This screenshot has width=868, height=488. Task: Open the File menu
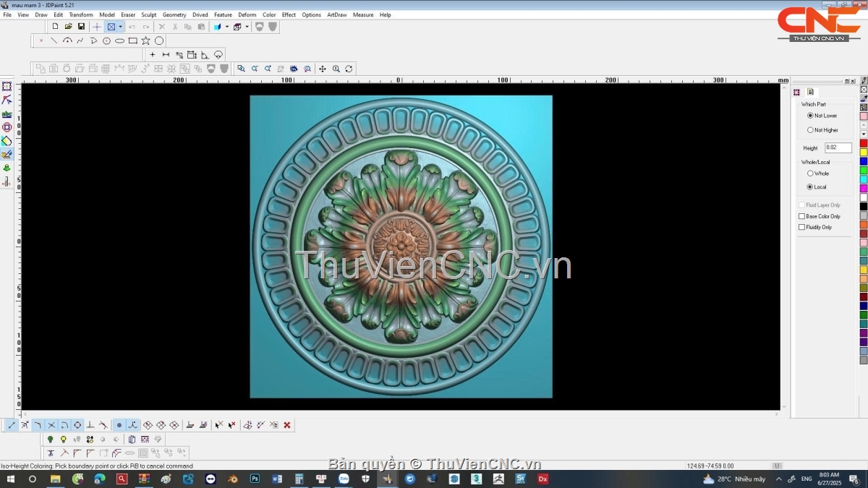[x=7, y=14]
